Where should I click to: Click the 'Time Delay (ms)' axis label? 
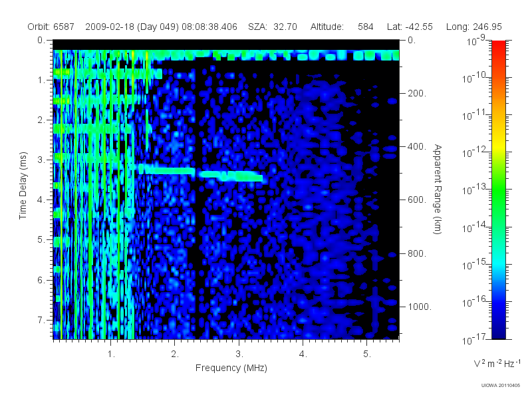[23, 186]
